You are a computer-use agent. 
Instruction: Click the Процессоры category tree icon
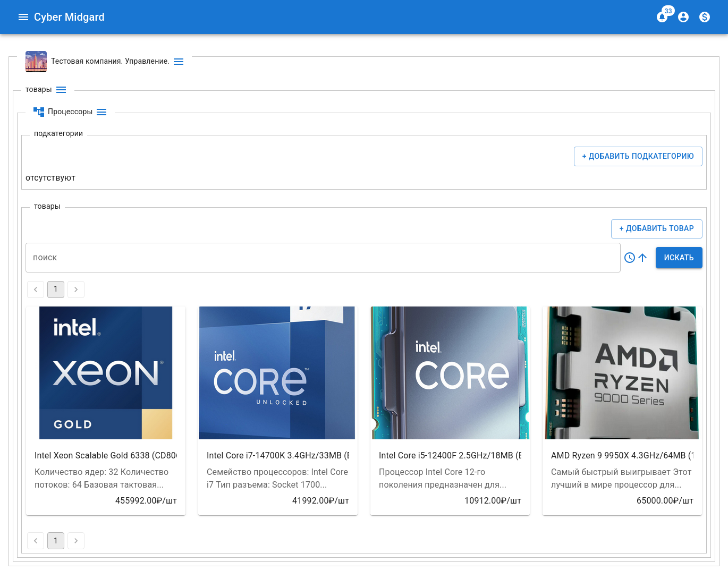(x=39, y=112)
